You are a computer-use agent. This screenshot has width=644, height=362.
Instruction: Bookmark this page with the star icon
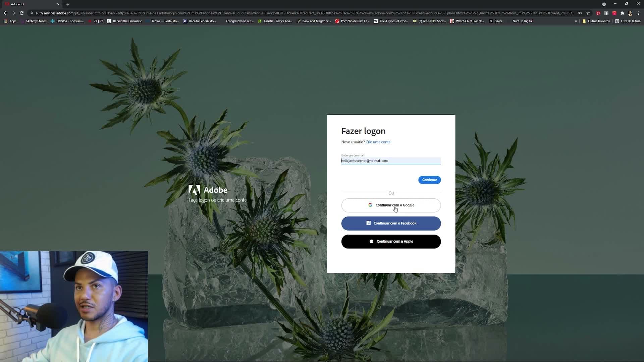588,13
